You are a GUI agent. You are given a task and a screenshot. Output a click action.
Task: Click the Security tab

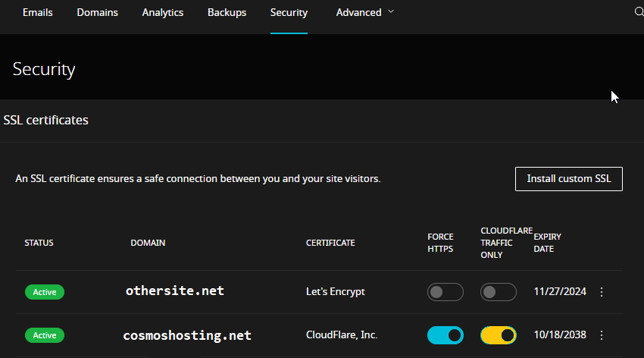click(289, 12)
